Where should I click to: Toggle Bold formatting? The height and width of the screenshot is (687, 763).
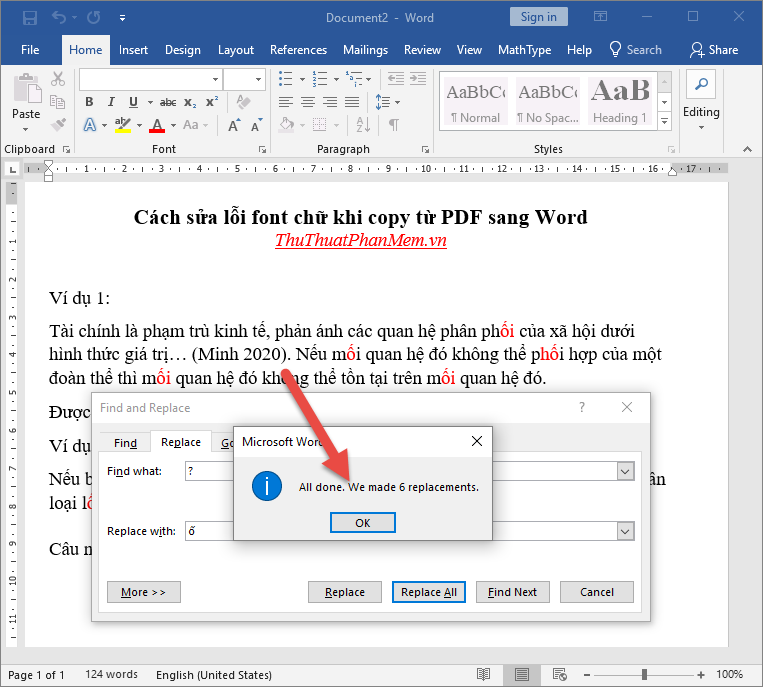[x=89, y=102]
